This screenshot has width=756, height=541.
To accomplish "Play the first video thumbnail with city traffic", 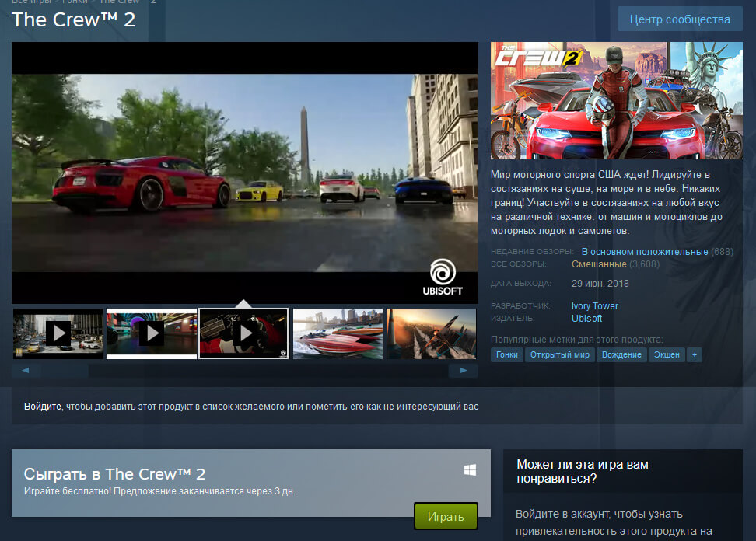I will (58, 333).
